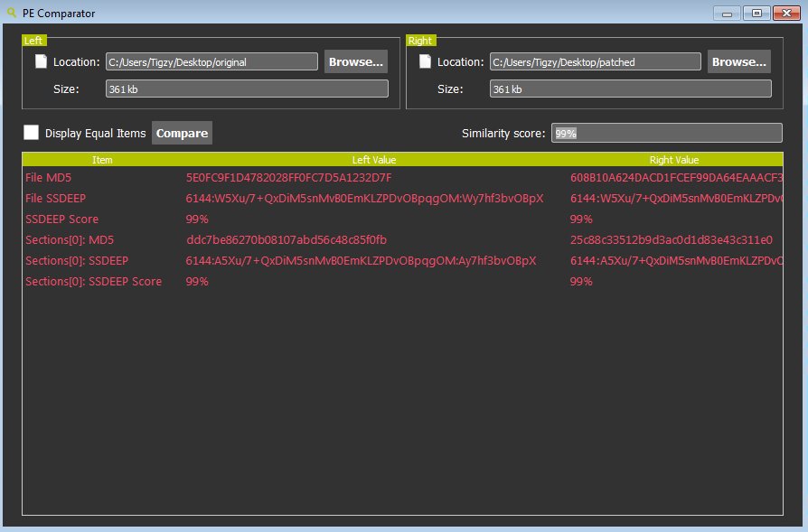Click the Right panel file icon

(425, 61)
